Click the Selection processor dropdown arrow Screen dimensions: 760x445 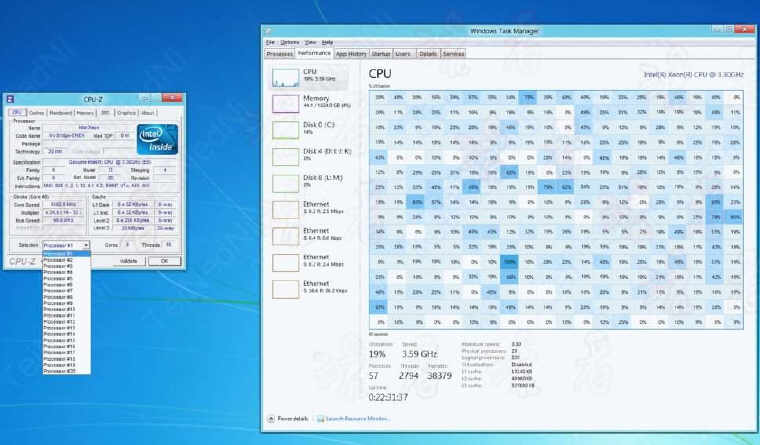point(86,245)
